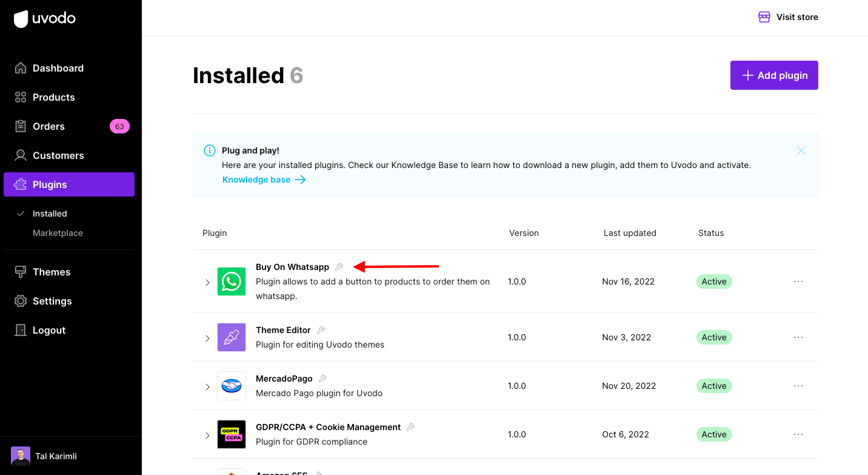
Task: Click the Uvodo logo
Action: point(45,19)
